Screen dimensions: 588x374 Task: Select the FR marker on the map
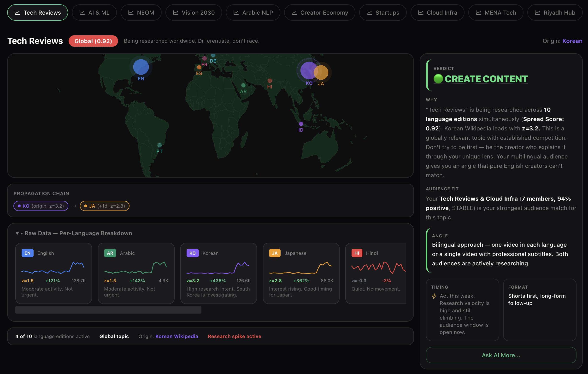(204, 58)
